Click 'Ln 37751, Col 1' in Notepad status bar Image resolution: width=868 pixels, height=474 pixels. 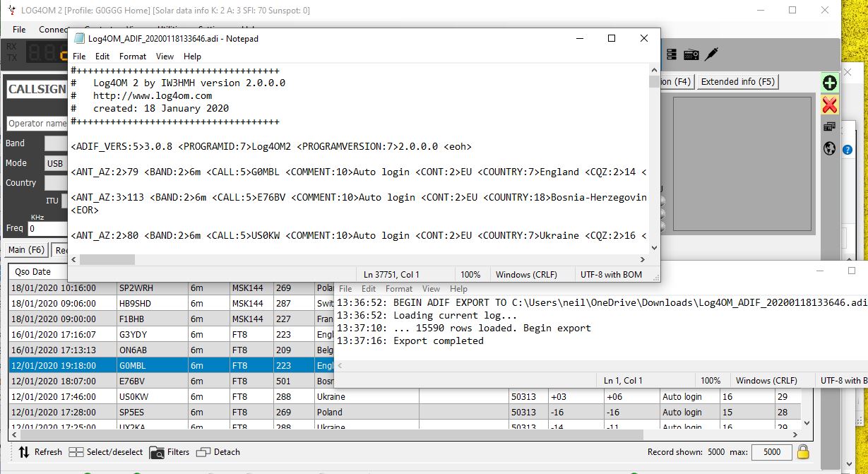coord(391,275)
